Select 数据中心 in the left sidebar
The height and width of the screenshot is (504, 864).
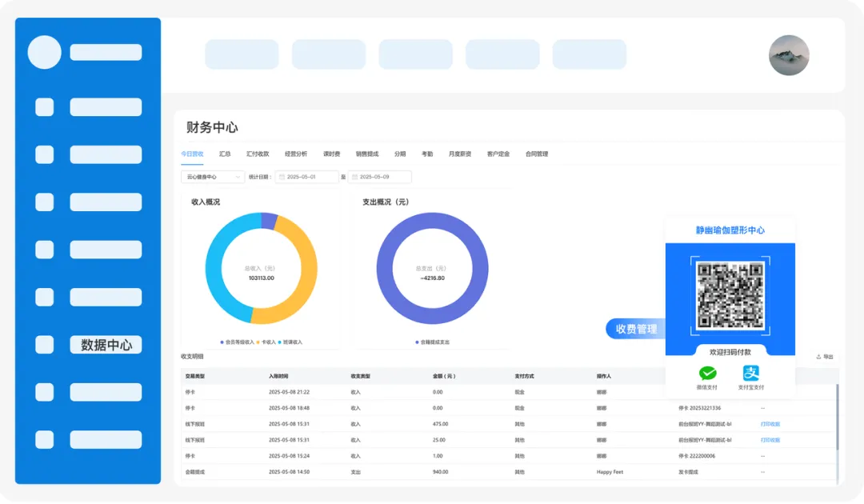pos(106,345)
